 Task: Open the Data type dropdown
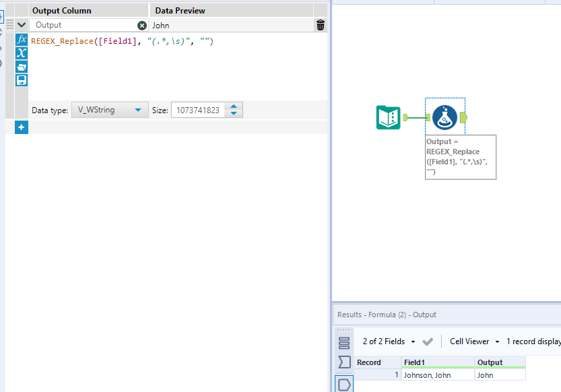click(x=109, y=109)
